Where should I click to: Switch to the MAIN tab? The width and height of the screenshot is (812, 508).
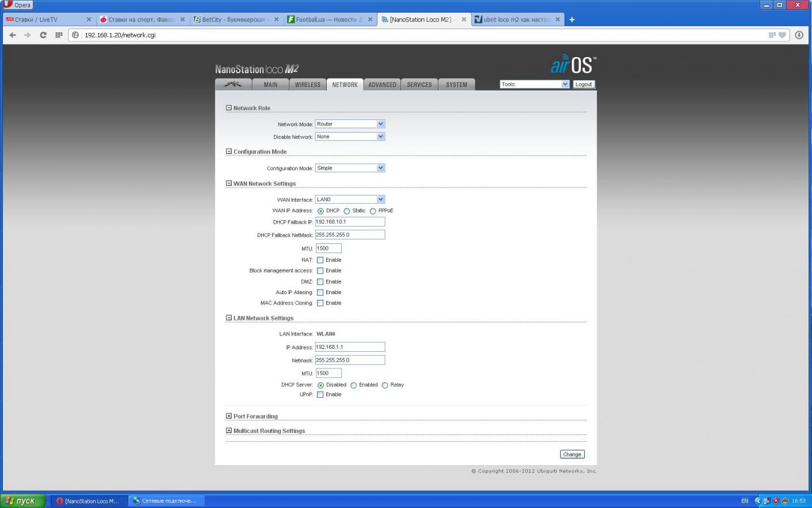(270, 85)
